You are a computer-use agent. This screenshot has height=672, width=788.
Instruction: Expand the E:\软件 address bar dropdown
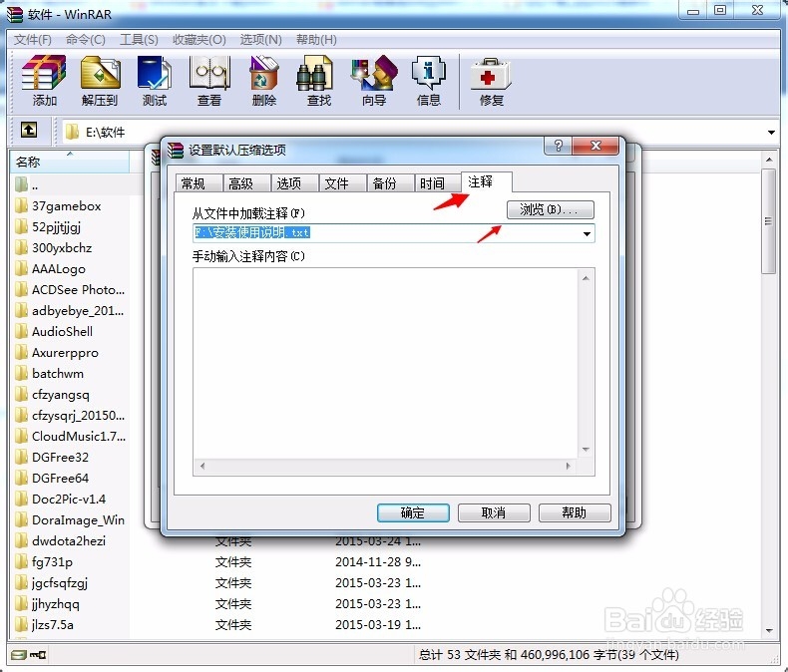point(771,132)
